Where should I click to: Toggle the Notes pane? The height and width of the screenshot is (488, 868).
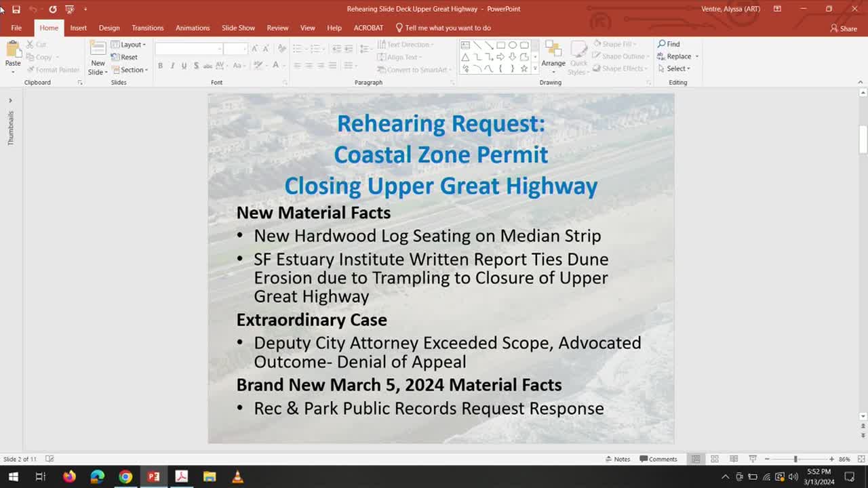[x=618, y=459]
